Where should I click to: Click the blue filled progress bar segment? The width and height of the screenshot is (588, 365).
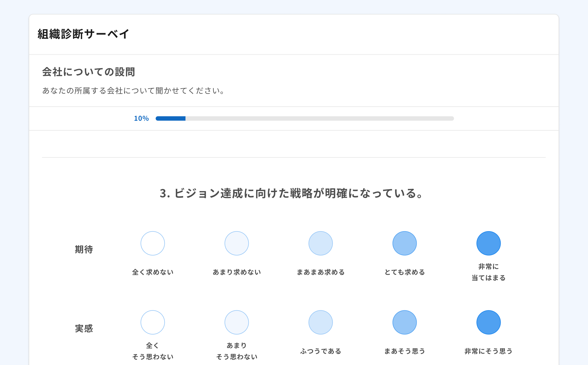pyautogui.click(x=170, y=119)
